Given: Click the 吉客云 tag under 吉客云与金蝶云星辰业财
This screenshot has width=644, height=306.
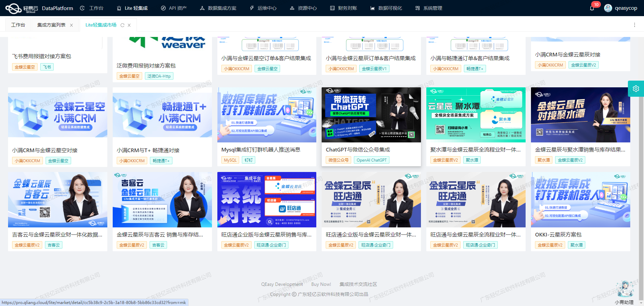Looking at the screenshot, I should (54, 245).
